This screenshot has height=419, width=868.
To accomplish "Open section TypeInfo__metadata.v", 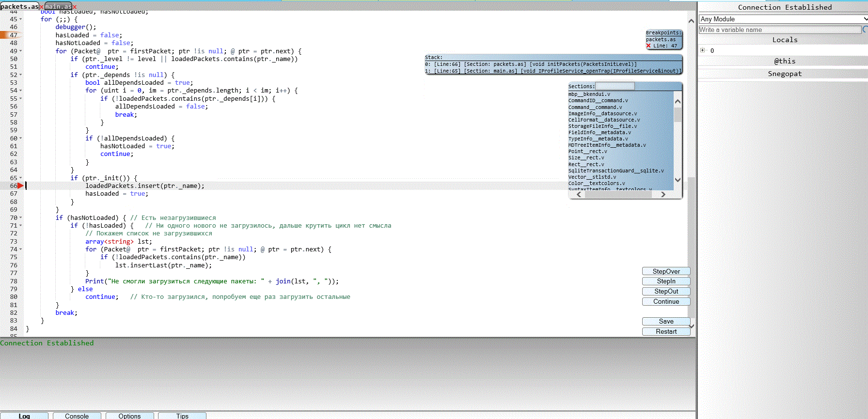I will pyautogui.click(x=598, y=139).
